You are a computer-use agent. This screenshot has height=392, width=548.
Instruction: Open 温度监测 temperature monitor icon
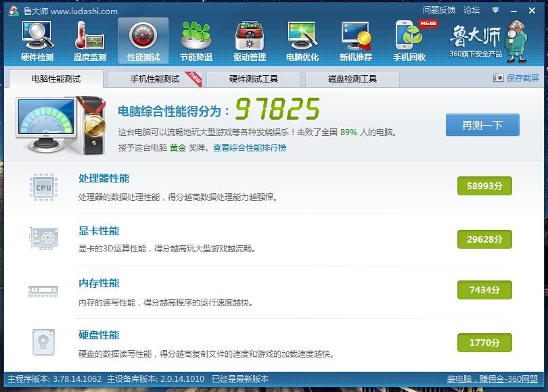pyautogui.click(x=90, y=41)
